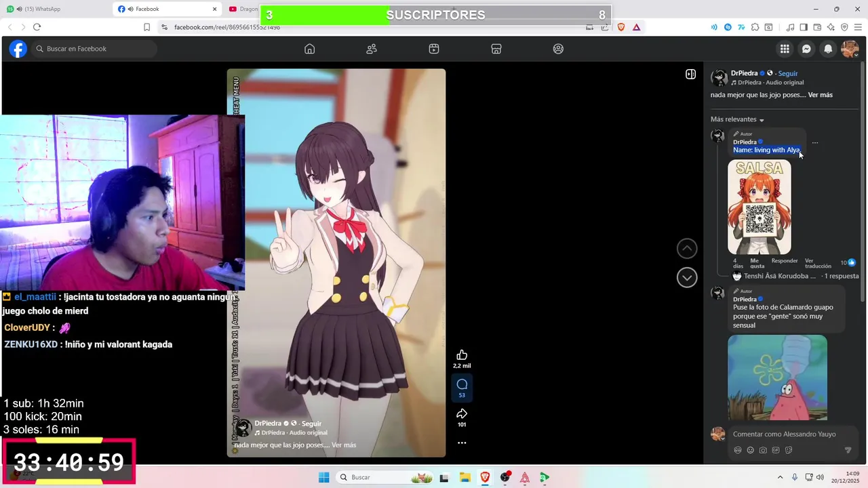868x488 pixels.
Task: Open the Friends icon in Facebook nav
Action: point(372,49)
